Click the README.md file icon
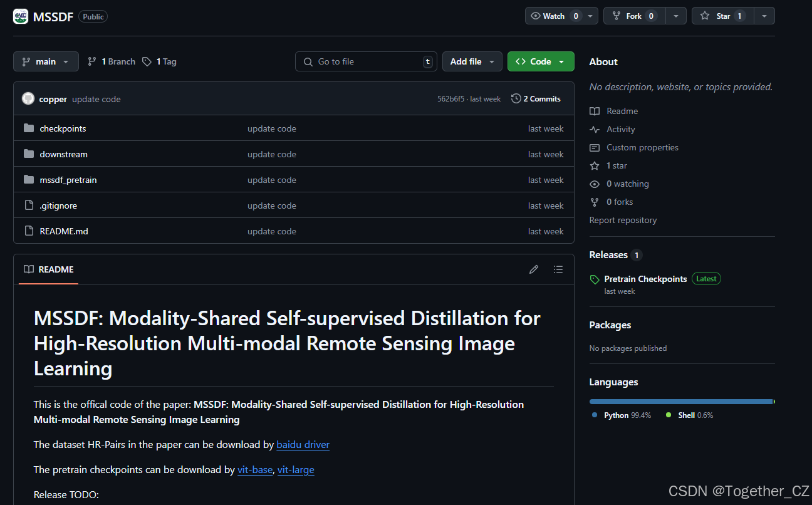The image size is (812, 505). [x=29, y=231]
